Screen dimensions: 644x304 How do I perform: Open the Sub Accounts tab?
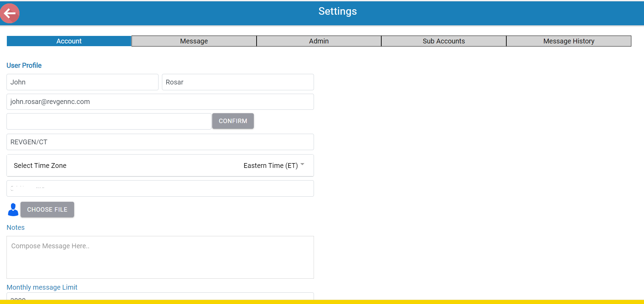[x=443, y=41]
